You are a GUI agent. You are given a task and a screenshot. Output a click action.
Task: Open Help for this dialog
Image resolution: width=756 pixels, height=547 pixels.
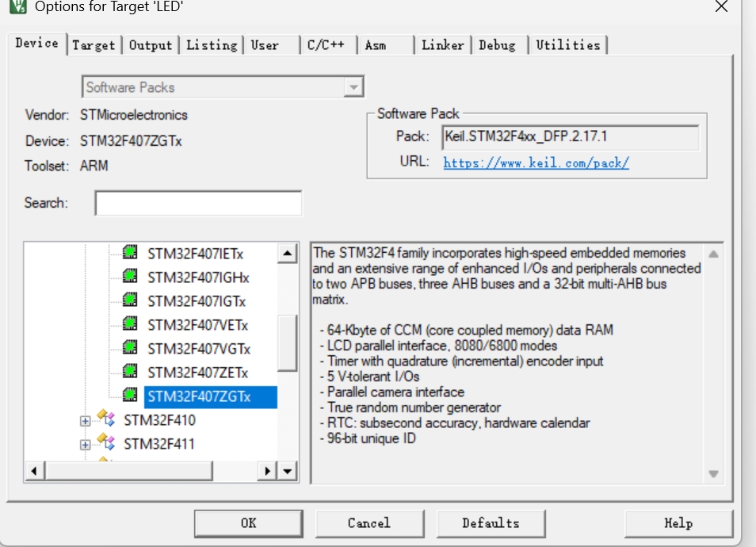coord(678,523)
